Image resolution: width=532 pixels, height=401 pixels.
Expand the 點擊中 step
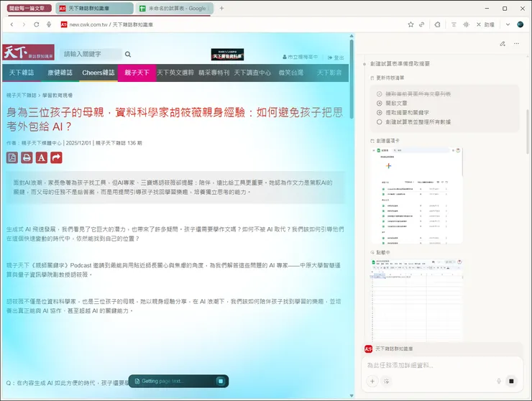coord(380,252)
